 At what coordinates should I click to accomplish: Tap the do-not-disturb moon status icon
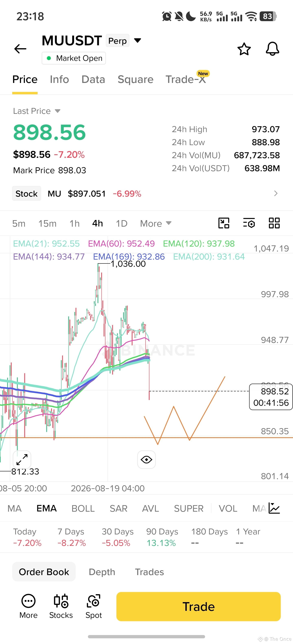tap(191, 16)
